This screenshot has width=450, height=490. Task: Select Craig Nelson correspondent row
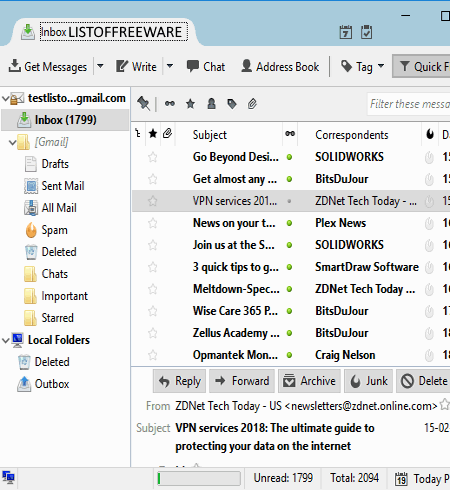point(345,355)
